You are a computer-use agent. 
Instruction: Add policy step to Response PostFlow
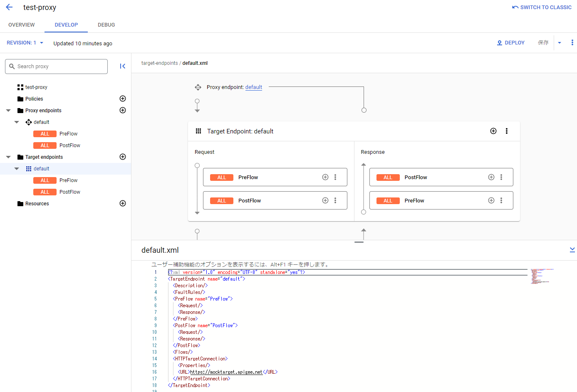click(491, 177)
